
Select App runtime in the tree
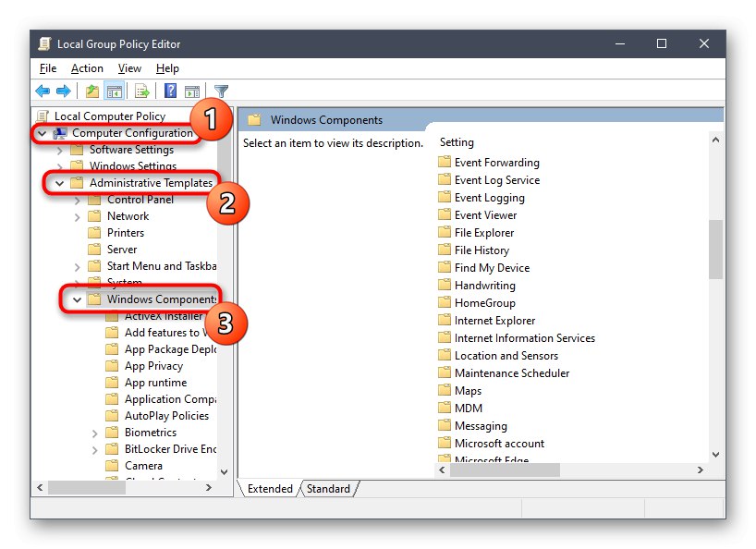coord(156,383)
